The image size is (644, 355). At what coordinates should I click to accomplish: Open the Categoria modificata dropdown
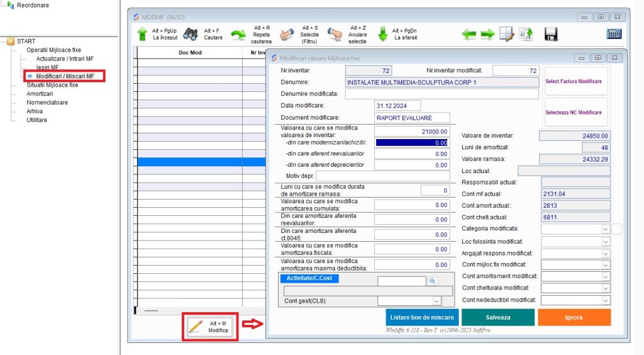point(606,229)
